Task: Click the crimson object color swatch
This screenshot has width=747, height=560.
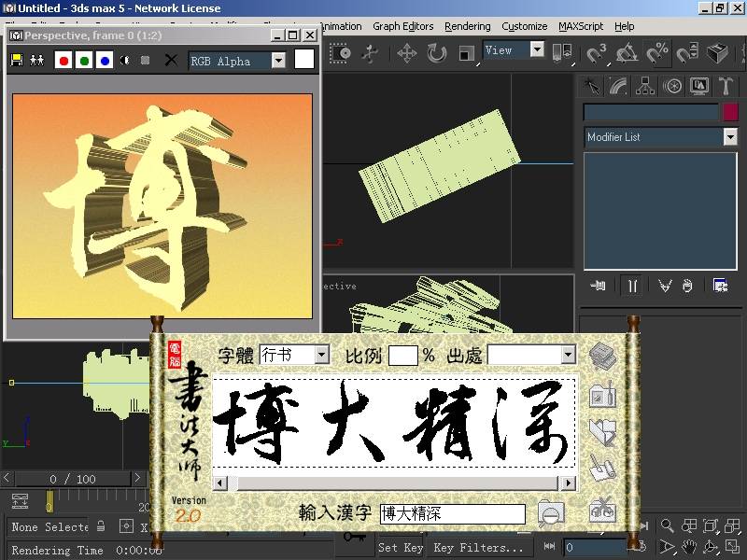Action: pos(730,112)
